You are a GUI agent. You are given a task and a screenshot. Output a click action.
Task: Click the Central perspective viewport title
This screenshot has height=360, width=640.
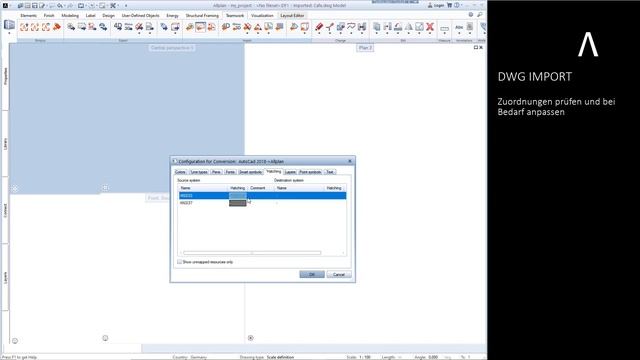click(171, 48)
